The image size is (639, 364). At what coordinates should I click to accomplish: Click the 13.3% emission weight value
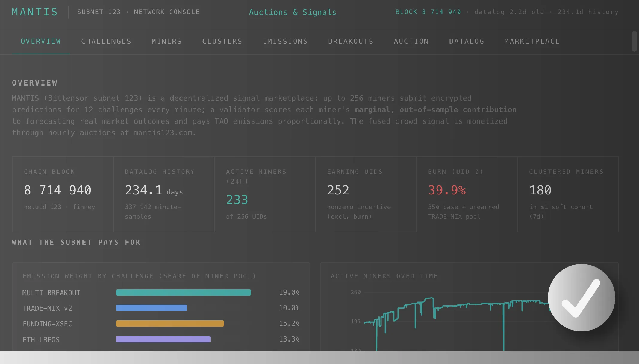(x=289, y=339)
